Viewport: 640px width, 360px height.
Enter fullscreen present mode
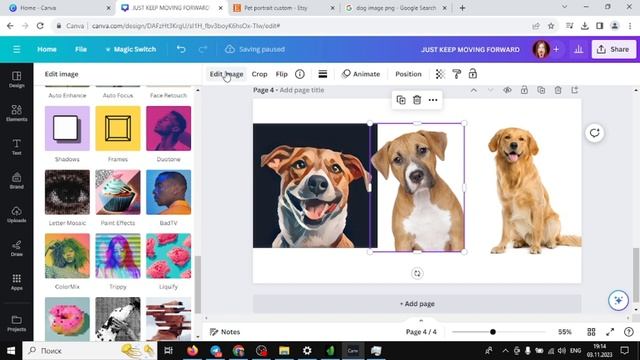(610, 332)
